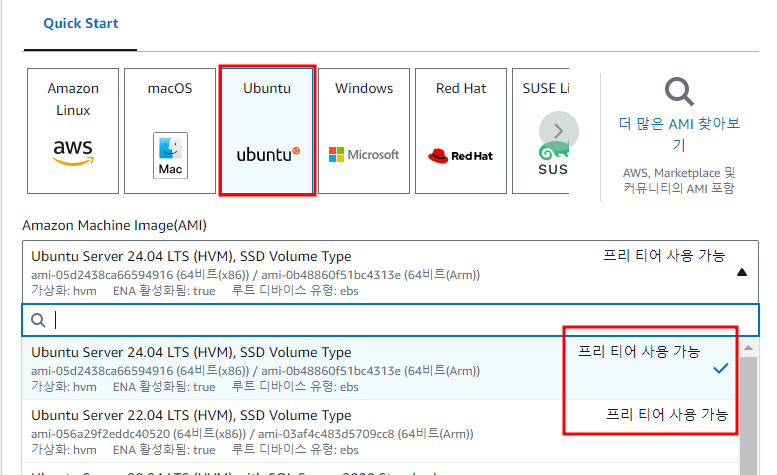This screenshot has height=475, width=777.
Task: Click the magnifier icon for more AMIs
Action: (x=679, y=92)
